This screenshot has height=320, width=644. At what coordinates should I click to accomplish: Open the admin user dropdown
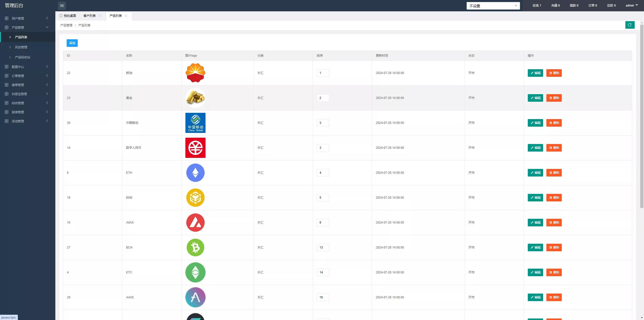coord(632,5)
